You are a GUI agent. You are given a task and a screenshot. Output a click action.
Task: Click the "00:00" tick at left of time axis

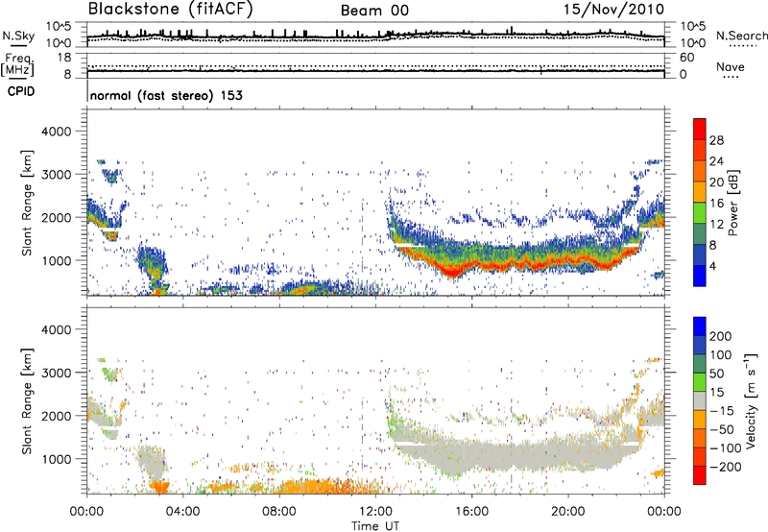(86, 512)
